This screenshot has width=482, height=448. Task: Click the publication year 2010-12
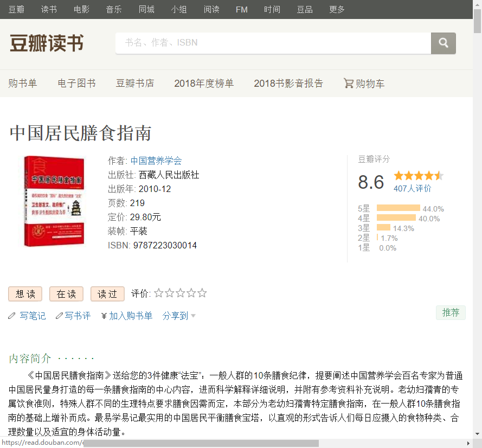pyautogui.click(x=155, y=189)
